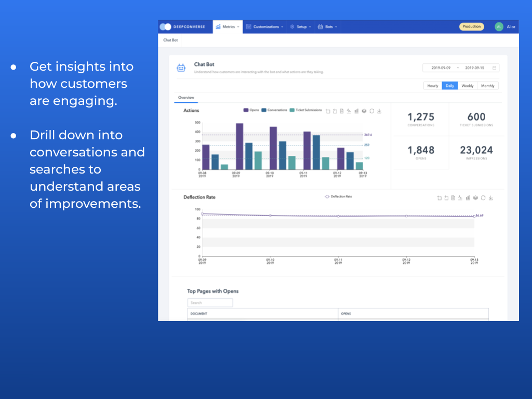Switch Actions chart to stacked view
The width and height of the screenshot is (532, 399).
tap(364, 111)
